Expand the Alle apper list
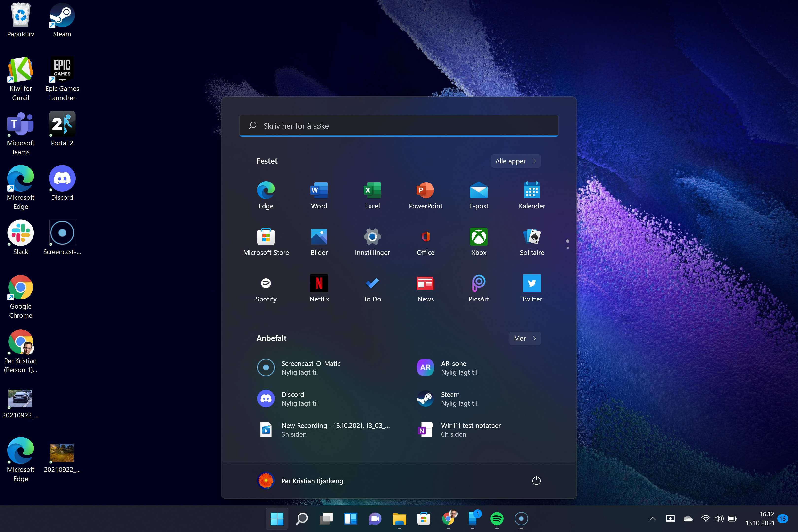This screenshot has width=798, height=532. 515,161
